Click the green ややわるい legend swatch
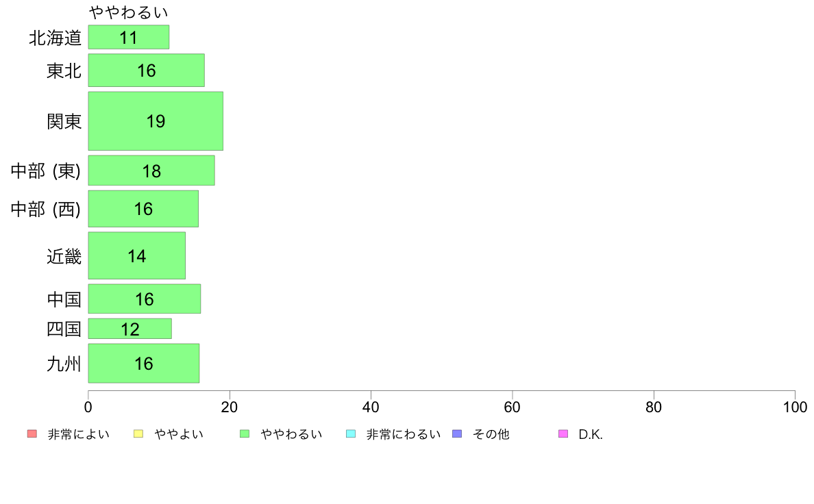This screenshot has height=504, width=814. [x=245, y=434]
